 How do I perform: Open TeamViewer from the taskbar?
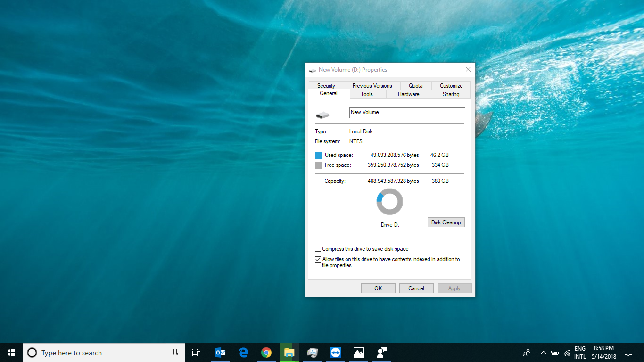335,353
